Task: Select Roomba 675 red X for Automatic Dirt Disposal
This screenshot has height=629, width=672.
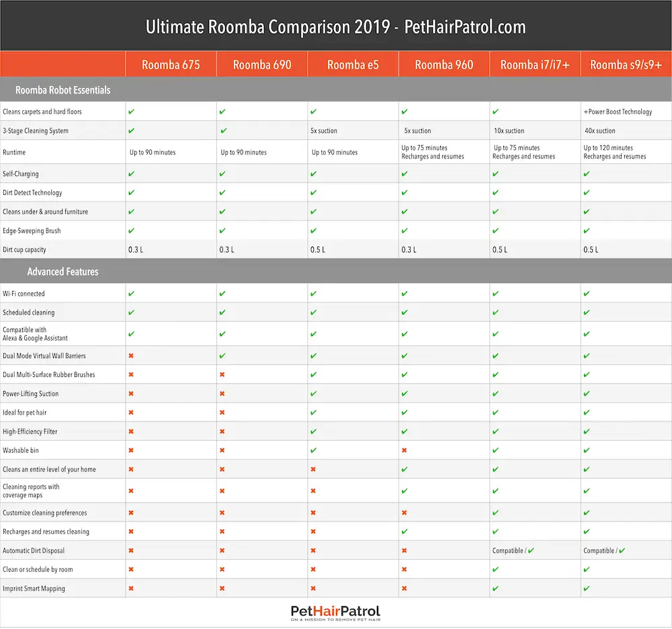Action: pos(131,550)
